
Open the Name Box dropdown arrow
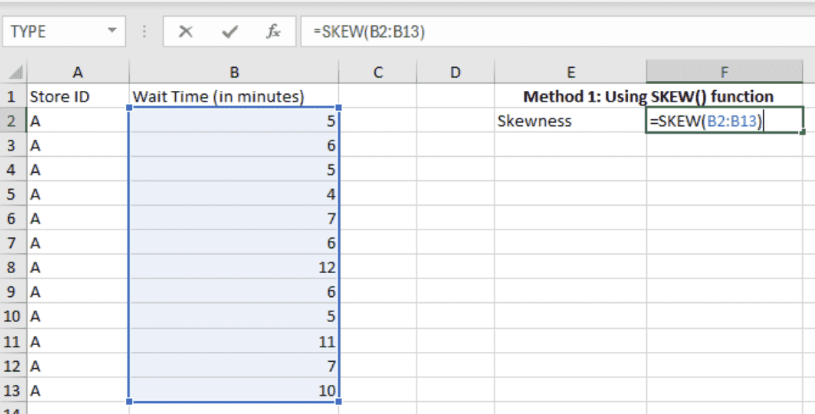click(x=112, y=31)
